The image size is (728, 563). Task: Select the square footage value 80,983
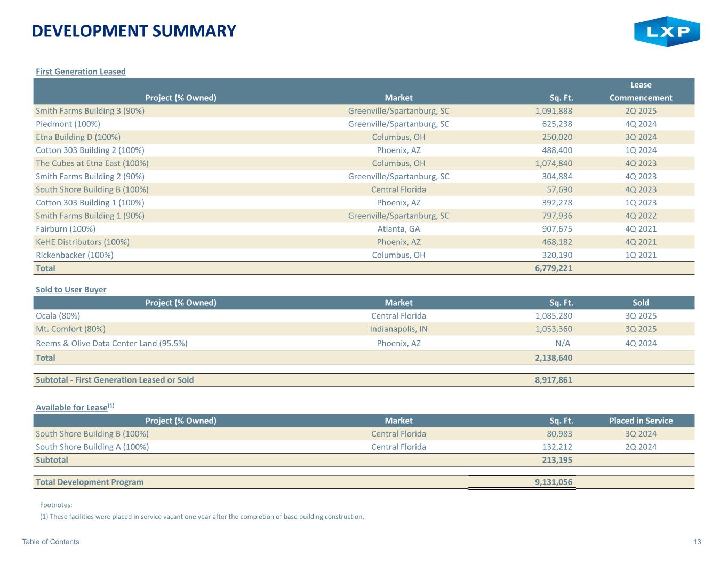(x=559, y=434)
